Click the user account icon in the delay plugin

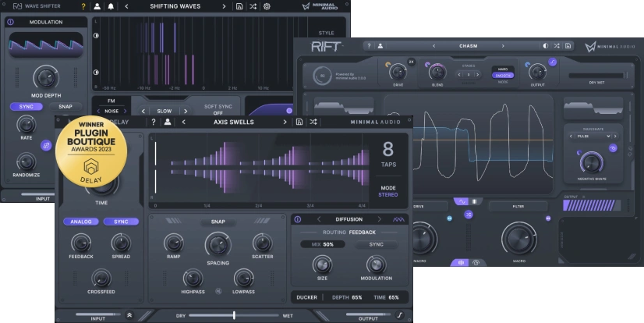tap(168, 122)
